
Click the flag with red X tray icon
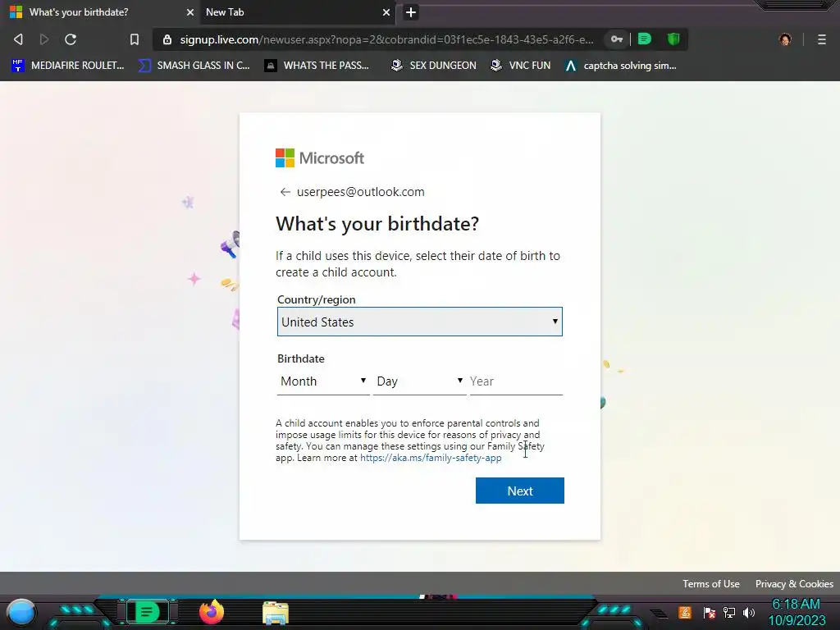[x=710, y=612]
